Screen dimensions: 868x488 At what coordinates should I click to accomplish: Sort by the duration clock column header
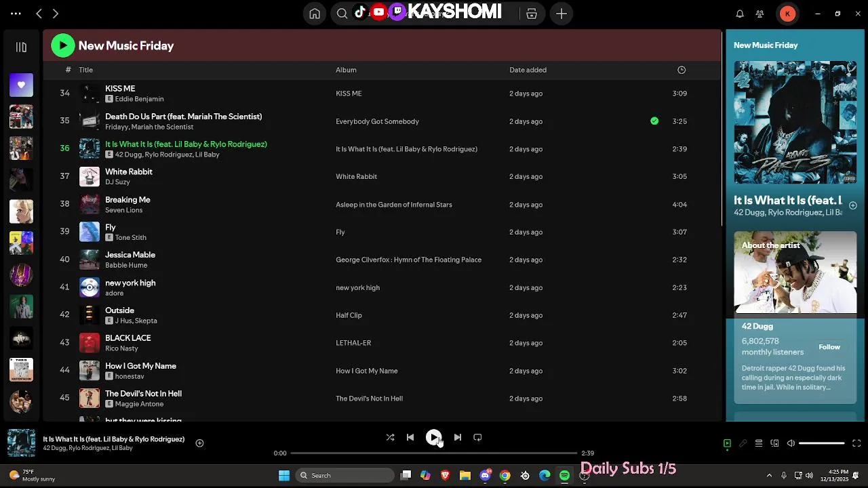682,70
